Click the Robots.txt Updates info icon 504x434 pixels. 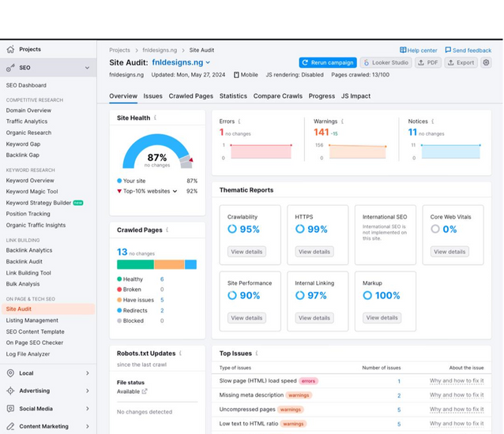coord(180,353)
